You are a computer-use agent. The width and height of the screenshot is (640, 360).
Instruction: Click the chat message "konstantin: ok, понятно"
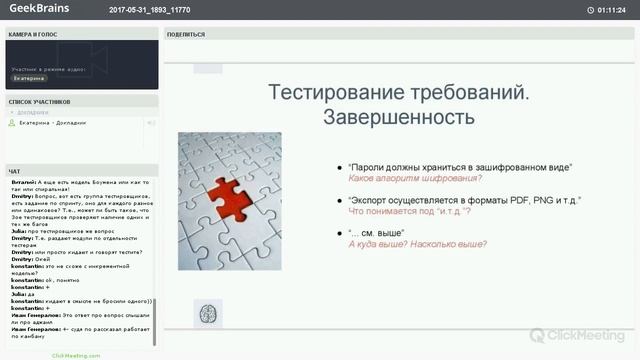click(45, 280)
